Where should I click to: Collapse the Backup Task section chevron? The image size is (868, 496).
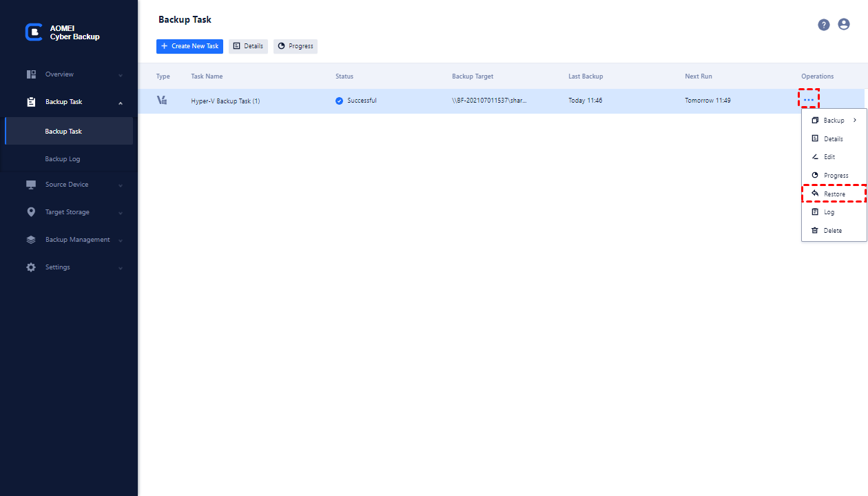[121, 103]
